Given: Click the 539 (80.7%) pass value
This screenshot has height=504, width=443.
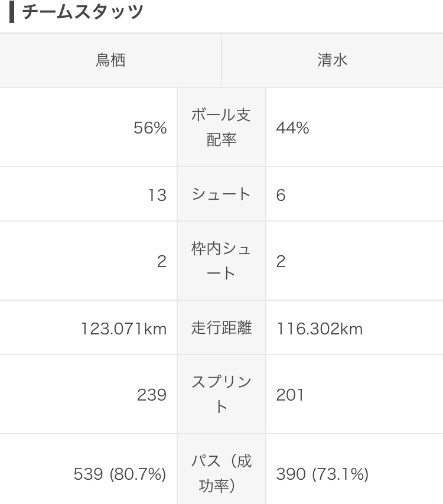Looking at the screenshot, I should pos(120,474).
